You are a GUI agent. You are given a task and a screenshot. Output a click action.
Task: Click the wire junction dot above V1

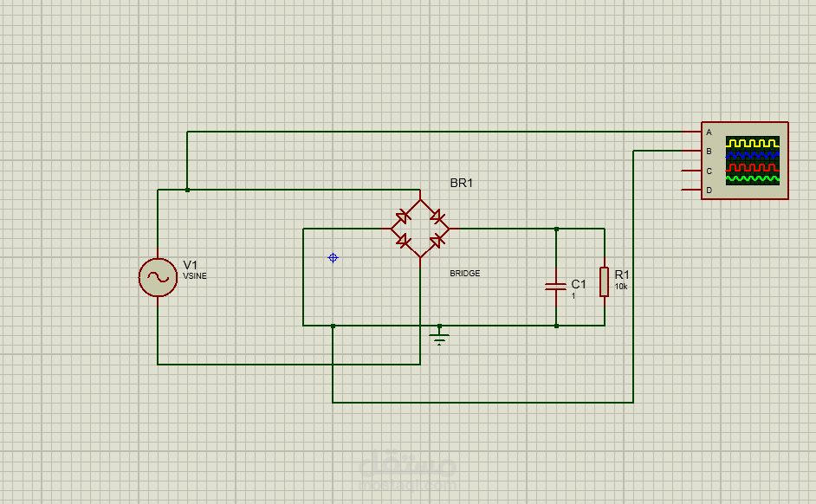pos(187,190)
